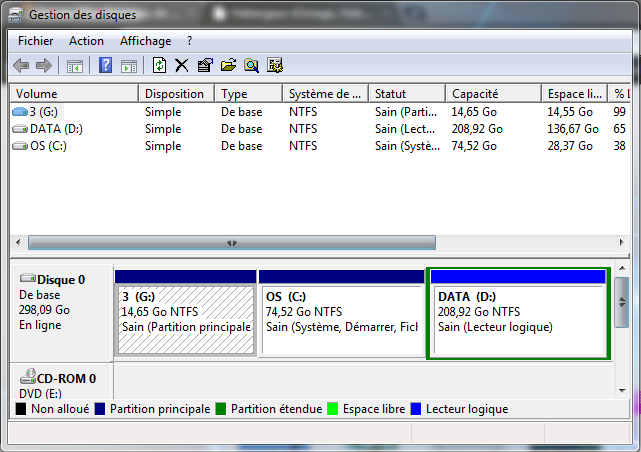Sort the list by Volume column header
This screenshot has height=452, width=641.
click(x=72, y=93)
